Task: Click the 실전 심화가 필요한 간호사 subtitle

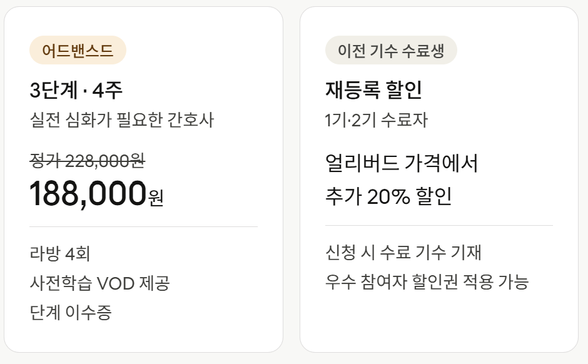Action: click(x=122, y=119)
